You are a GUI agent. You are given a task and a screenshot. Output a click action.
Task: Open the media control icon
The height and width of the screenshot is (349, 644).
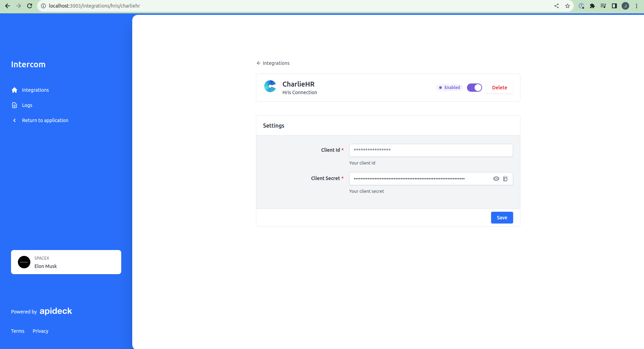(603, 6)
